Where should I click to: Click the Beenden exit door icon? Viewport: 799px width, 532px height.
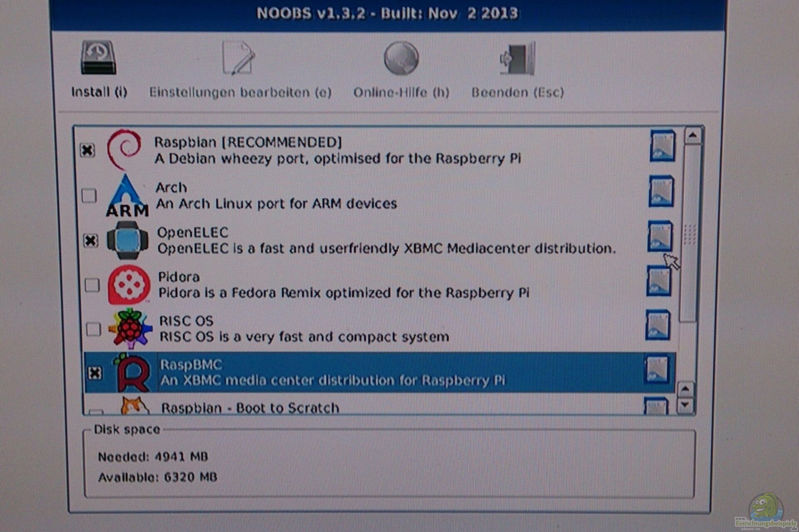[518, 59]
